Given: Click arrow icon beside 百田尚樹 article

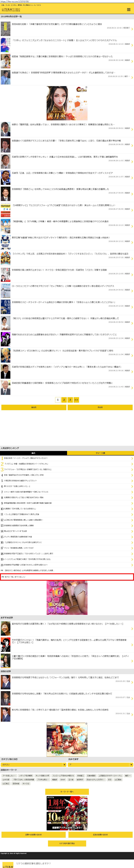Looking at the screenshot, I should coord(132,29).
